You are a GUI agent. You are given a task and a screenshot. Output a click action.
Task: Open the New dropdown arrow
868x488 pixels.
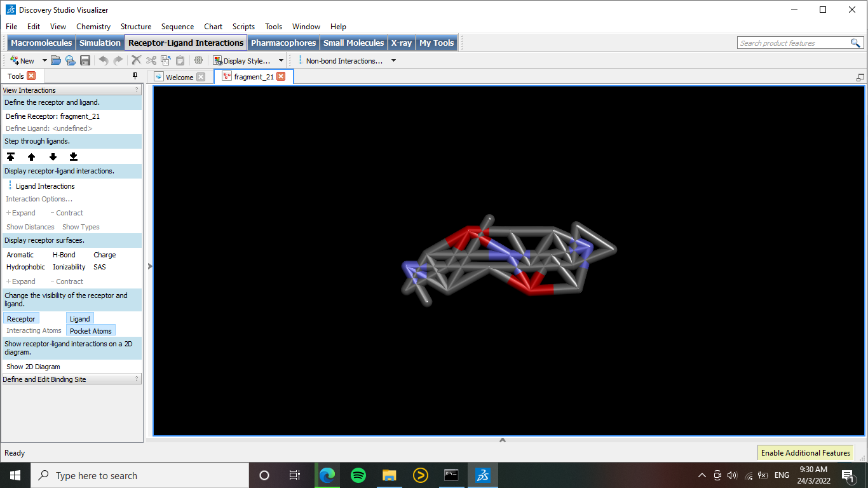pos(44,60)
